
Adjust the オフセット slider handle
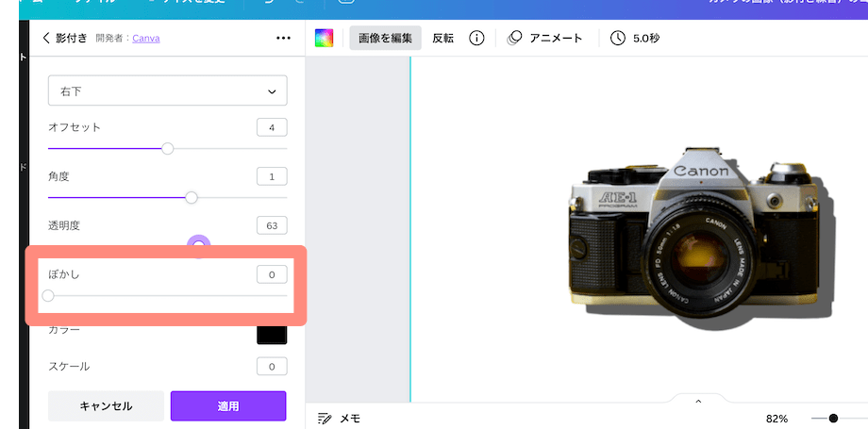pyautogui.click(x=167, y=148)
